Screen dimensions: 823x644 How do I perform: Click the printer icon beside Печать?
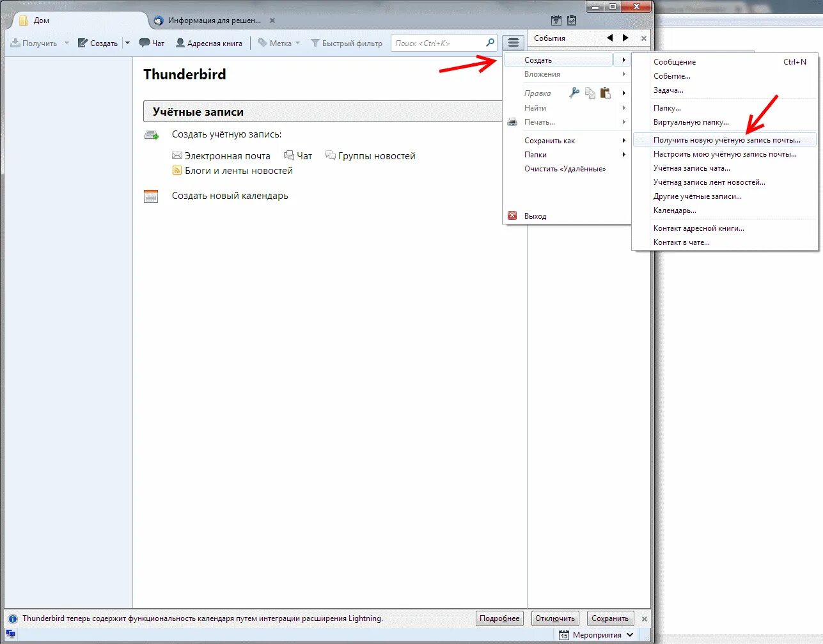pyautogui.click(x=512, y=122)
